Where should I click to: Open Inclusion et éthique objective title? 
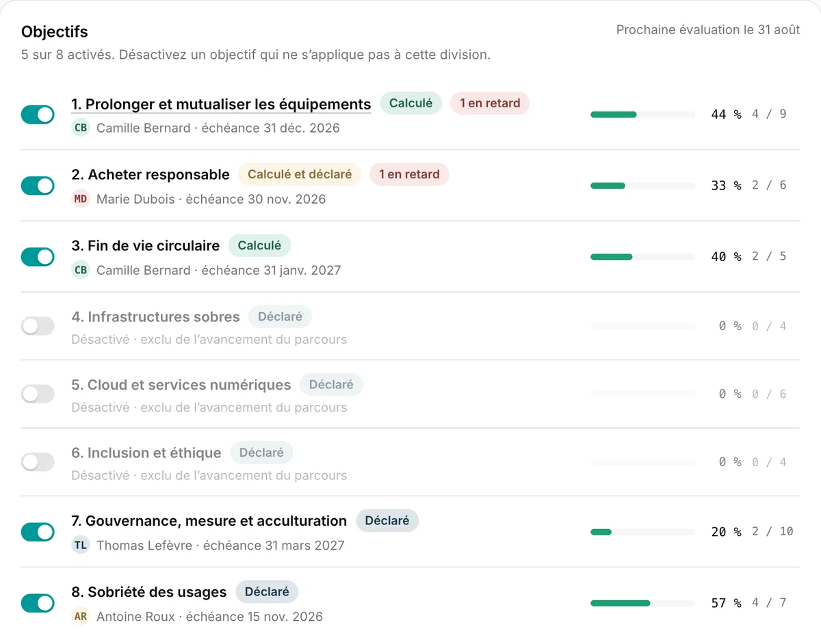pos(146,453)
